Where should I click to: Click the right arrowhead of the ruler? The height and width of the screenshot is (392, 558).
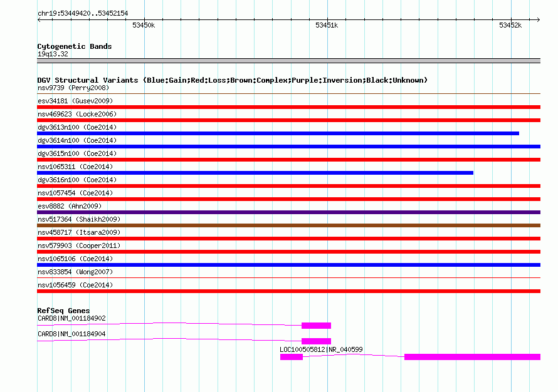coord(539,20)
